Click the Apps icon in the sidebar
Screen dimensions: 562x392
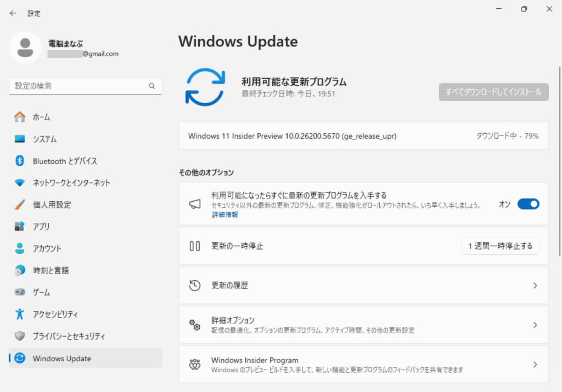pos(20,226)
